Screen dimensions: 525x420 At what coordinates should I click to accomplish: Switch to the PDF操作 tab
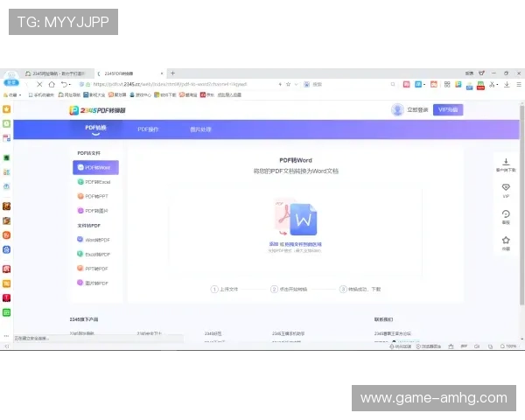click(x=148, y=129)
